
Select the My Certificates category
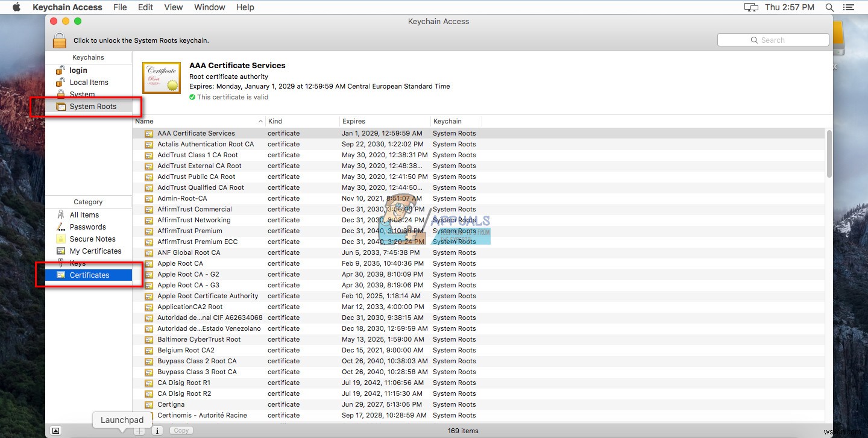(89, 251)
